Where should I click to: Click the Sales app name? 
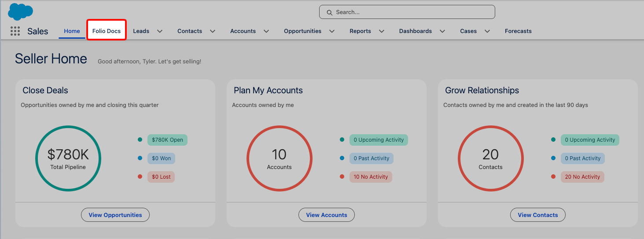point(37,31)
